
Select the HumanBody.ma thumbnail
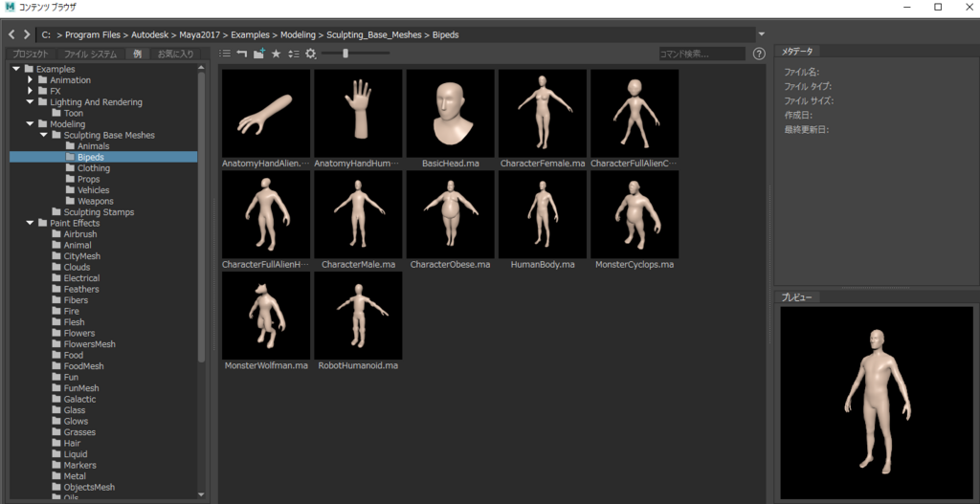tap(543, 214)
